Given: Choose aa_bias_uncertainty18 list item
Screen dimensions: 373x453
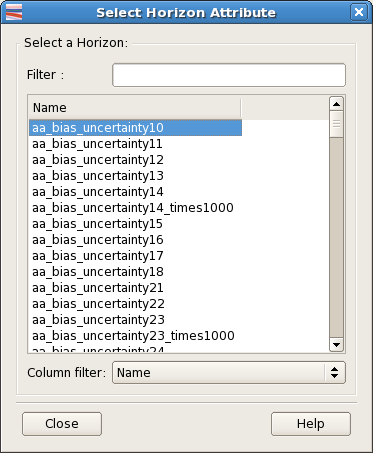Looking at the screenshot, I should point(135,272).
